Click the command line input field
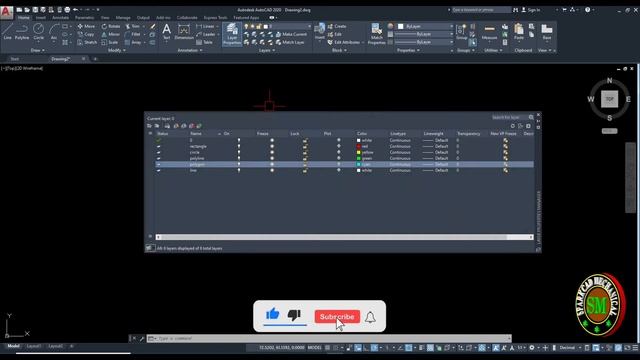Screen dimensions: 640x360 [x=329, y=338]
